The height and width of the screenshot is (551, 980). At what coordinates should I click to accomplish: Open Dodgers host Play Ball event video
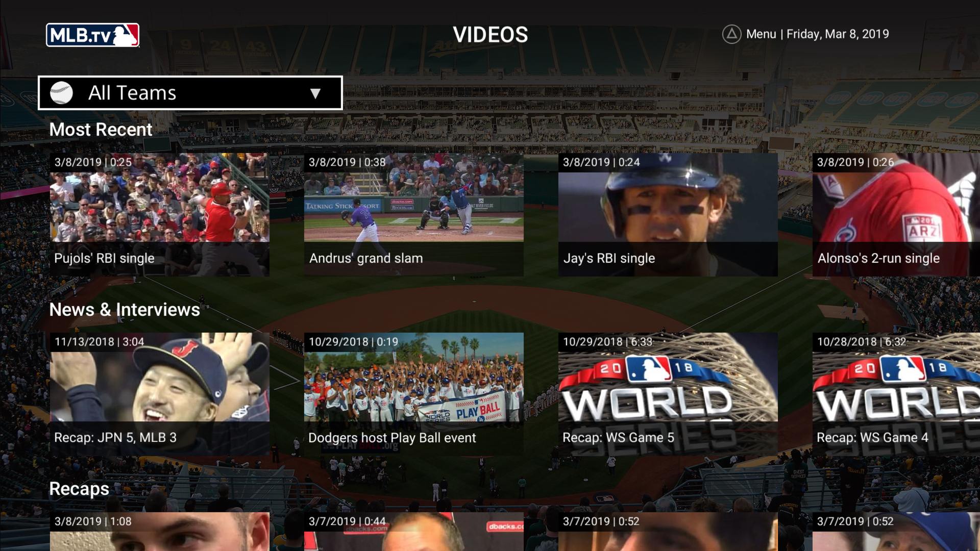(414, 394)
